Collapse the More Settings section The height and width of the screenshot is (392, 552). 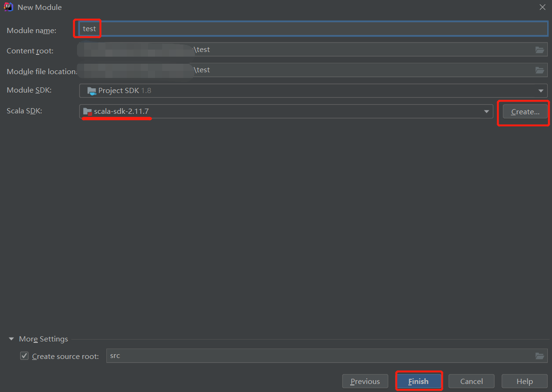(x=11, y=339)
